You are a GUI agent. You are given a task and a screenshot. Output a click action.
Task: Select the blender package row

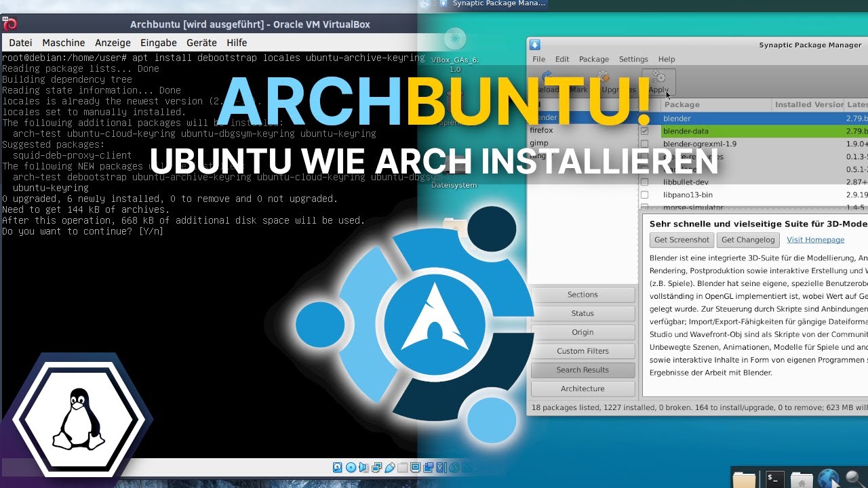753,118
